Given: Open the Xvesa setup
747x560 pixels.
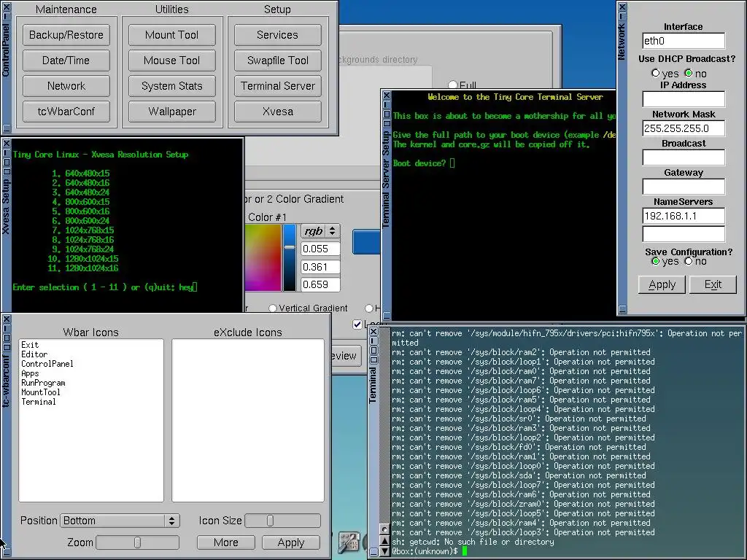Looking at the screenshot, I should coord(278,112).
